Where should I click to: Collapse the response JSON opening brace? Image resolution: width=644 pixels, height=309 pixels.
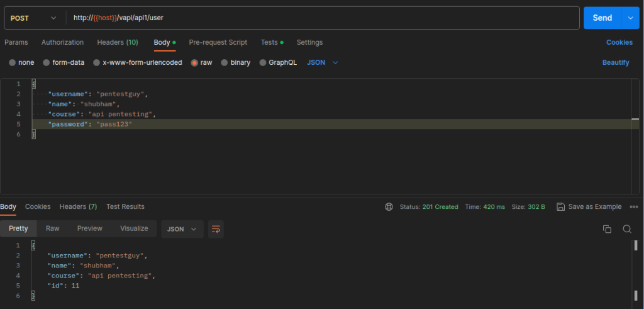pos(34,245)
